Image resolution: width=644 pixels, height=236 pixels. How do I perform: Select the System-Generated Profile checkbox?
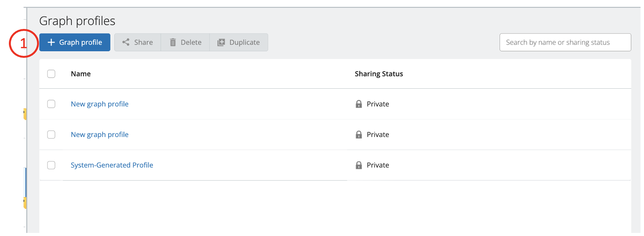51,165
